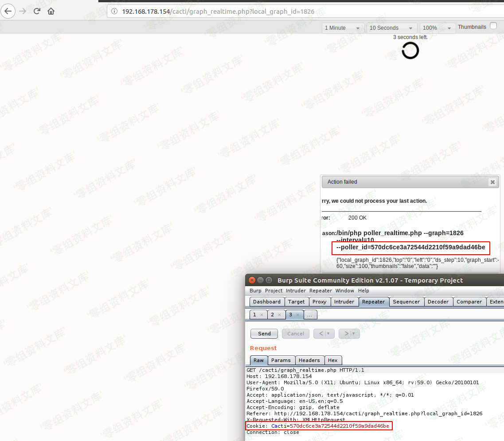Add new Repeater tab with the ... tab
The height and width of the screenshot is (441, 504).
(310, 315)
